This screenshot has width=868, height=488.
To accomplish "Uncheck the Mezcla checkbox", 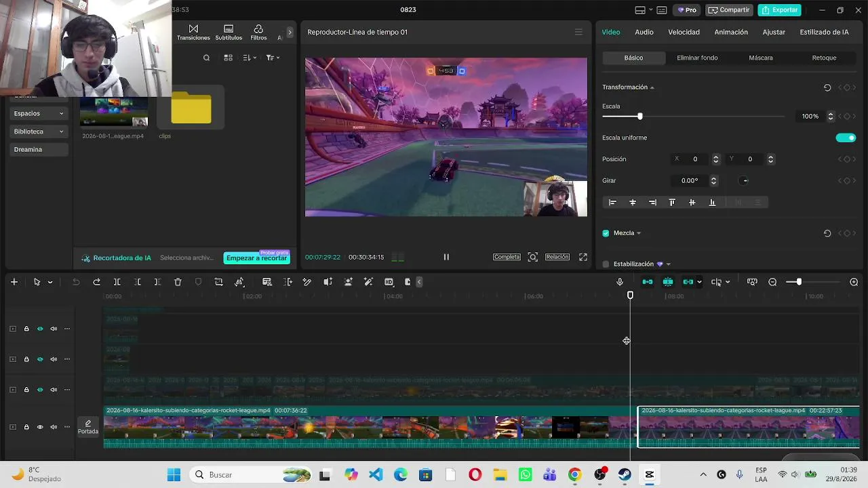I will pos(606,233).
